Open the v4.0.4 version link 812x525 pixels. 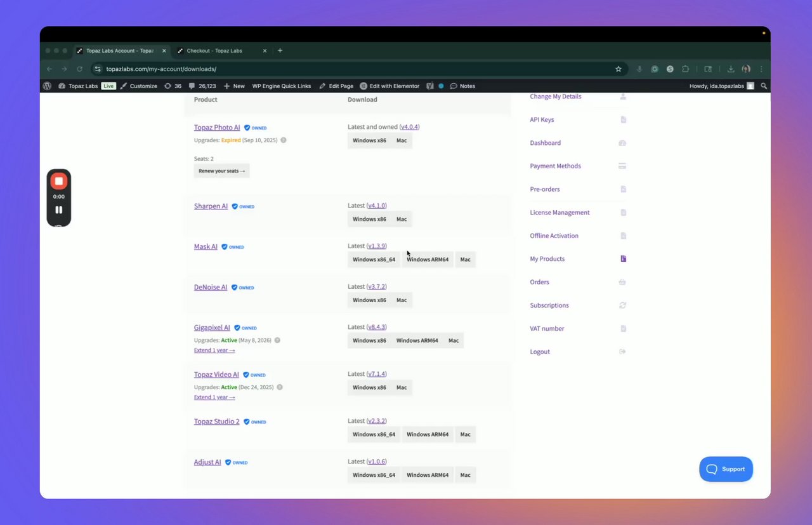tap(410, 127)
